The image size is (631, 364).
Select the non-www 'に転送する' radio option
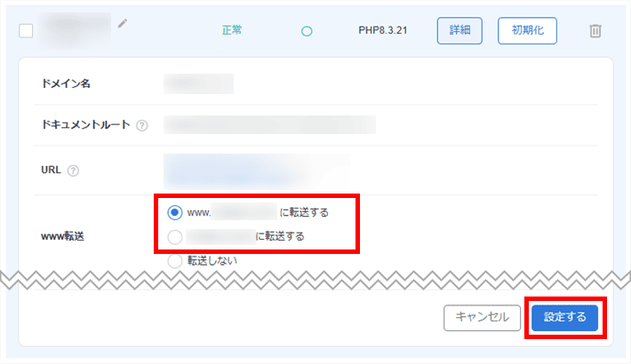click(175, 237)
